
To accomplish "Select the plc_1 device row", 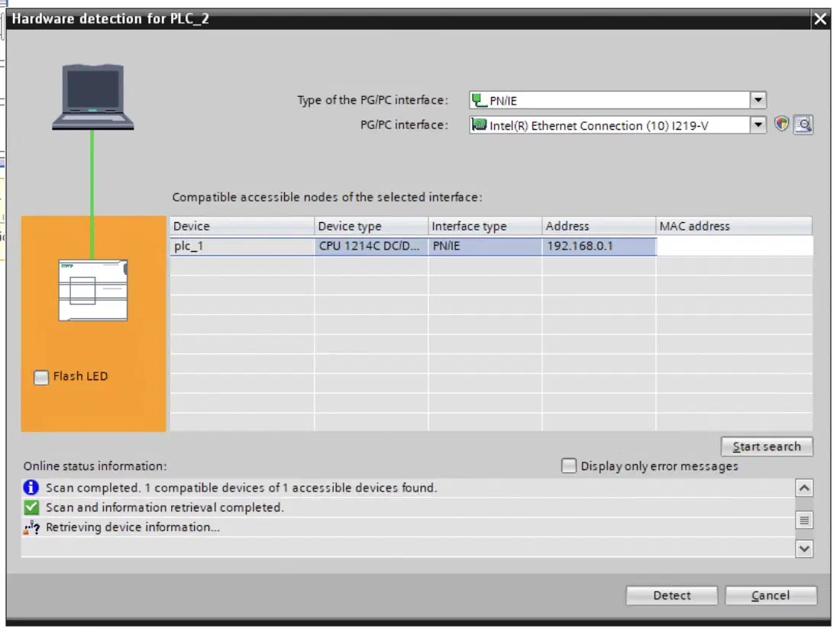I will [491, 247].
